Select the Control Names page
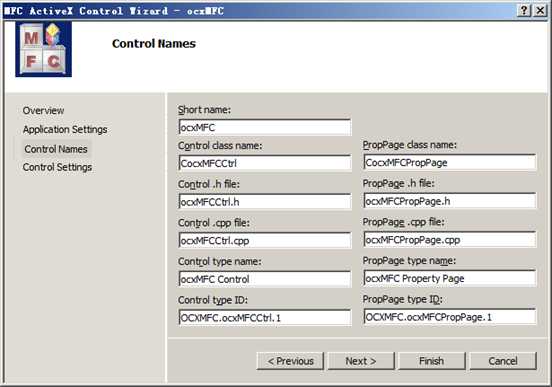 point(56,149)
